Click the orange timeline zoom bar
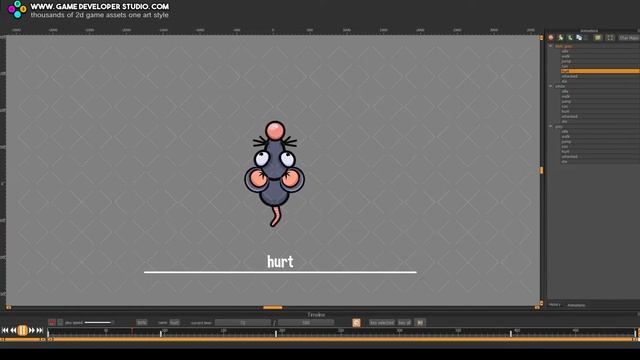 click(342, 339)
